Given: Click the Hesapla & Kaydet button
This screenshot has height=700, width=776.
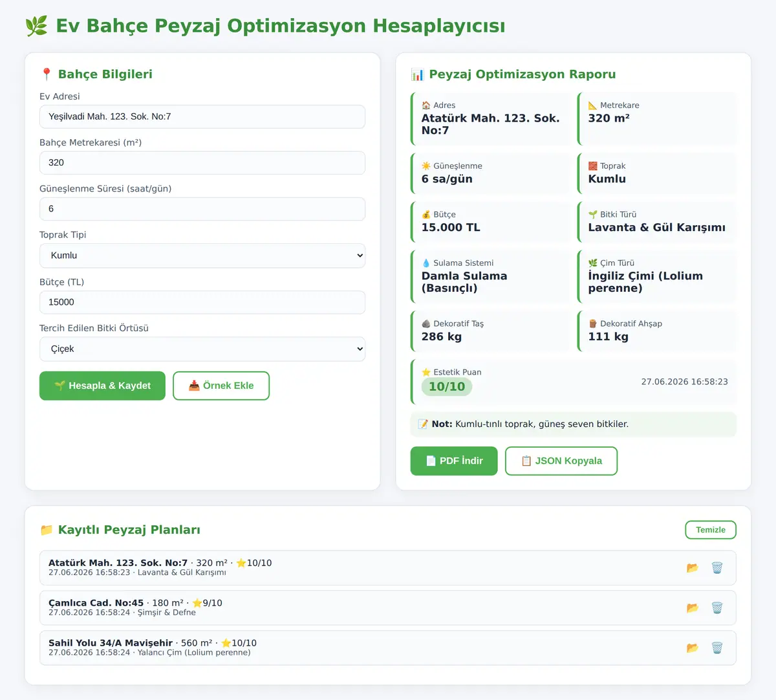Looking at the screenshot, I should (102, 386).
